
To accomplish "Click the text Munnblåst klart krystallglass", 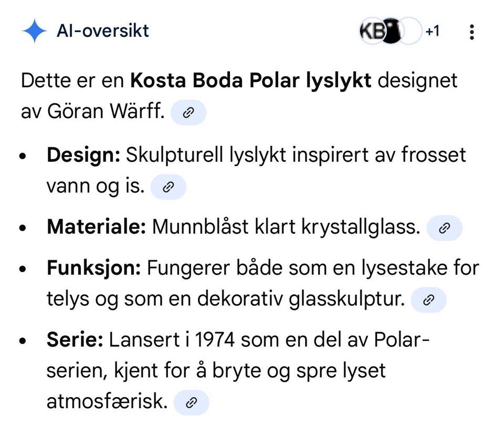I will tap(286, 227).
